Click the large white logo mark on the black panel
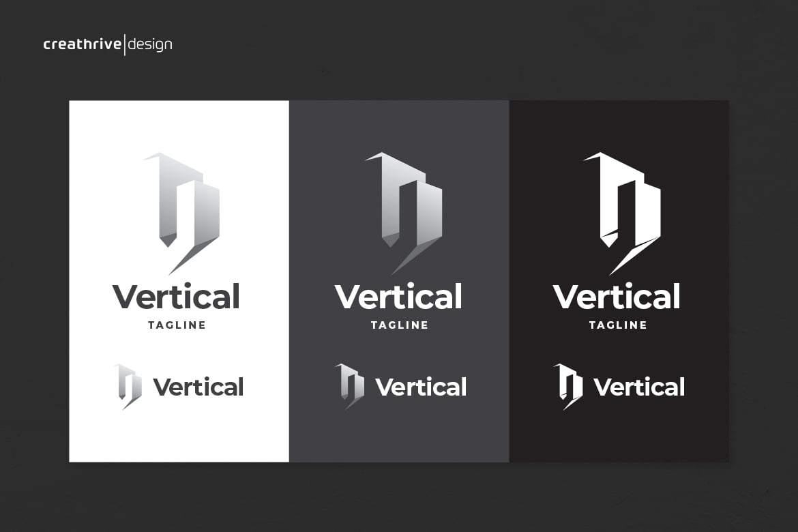Image resolution: width=798 pixels, height=532 pixels. tap(622, 213)
